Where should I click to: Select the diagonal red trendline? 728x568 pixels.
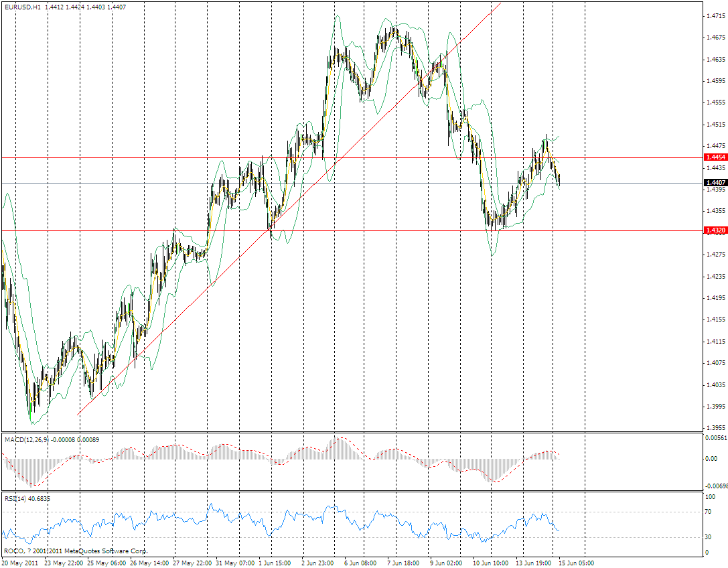tap(289, 209)
